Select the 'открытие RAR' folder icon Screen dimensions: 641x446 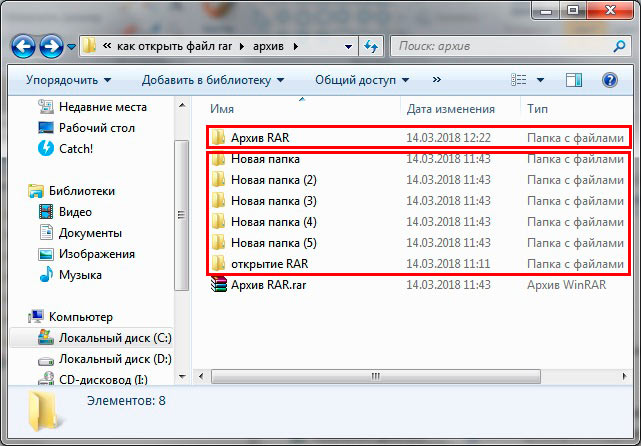218,263
